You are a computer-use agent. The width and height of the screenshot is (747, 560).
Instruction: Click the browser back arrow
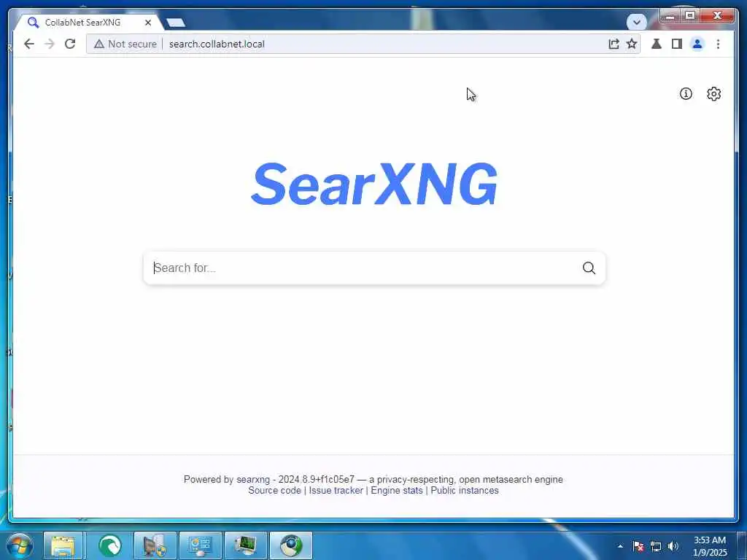pyautogui.click(x=29, y=44)
